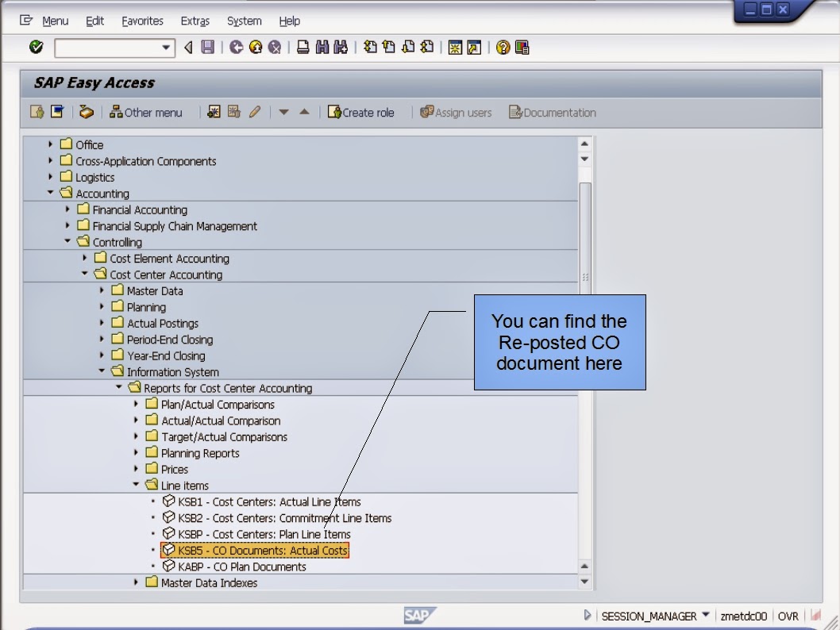Viewport: 840px width, 630px height.
Task: Click Add to Favorites star icon
Action: tap(214, 112)
